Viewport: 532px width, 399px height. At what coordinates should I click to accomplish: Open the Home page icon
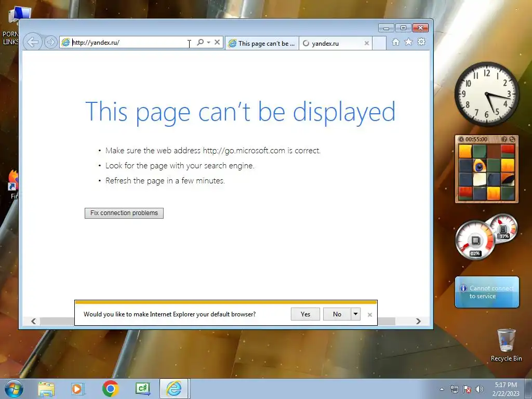coord(395,42)
